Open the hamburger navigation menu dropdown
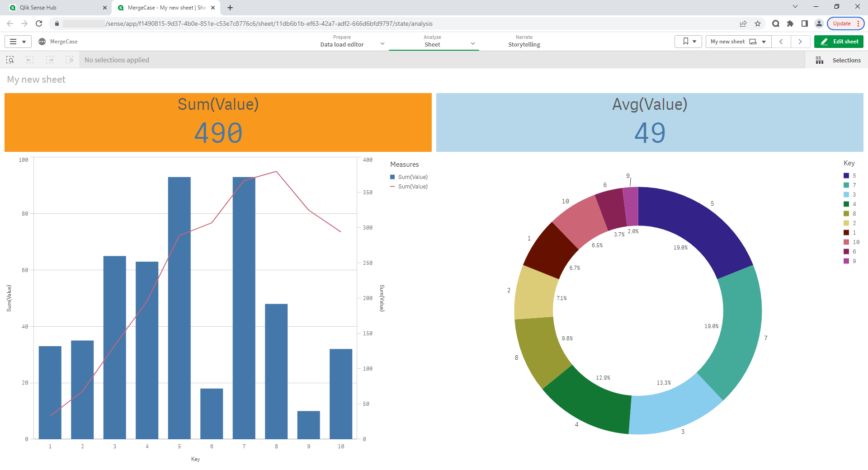This screenshot has height=470, width=868. point(18,42)
